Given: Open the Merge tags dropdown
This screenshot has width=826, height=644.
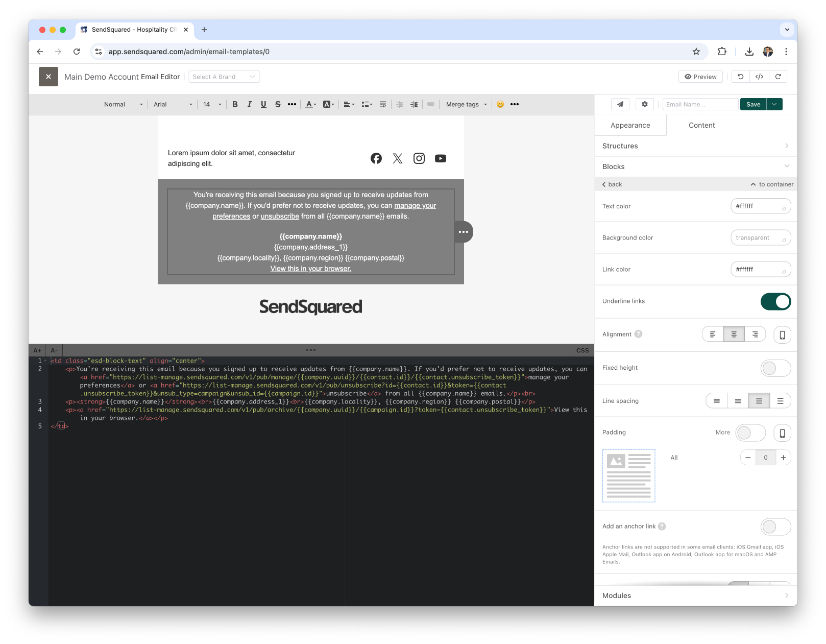Looking at the screenshot, I should (x=467, y=104).
